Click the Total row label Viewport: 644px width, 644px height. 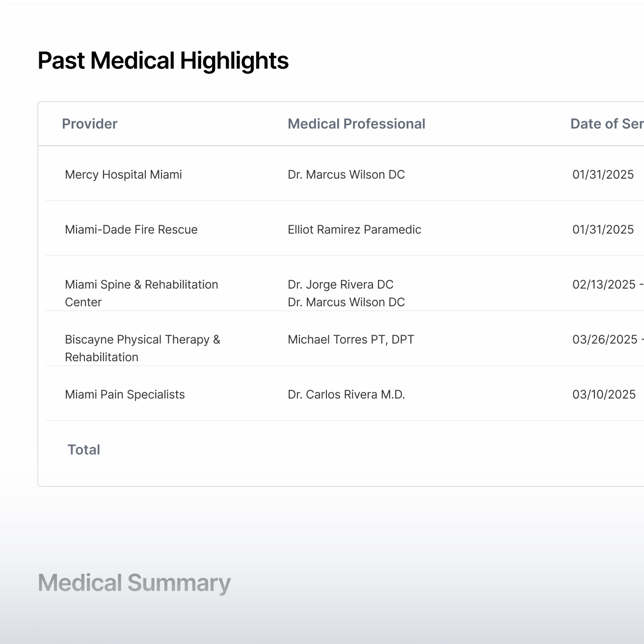84,450
